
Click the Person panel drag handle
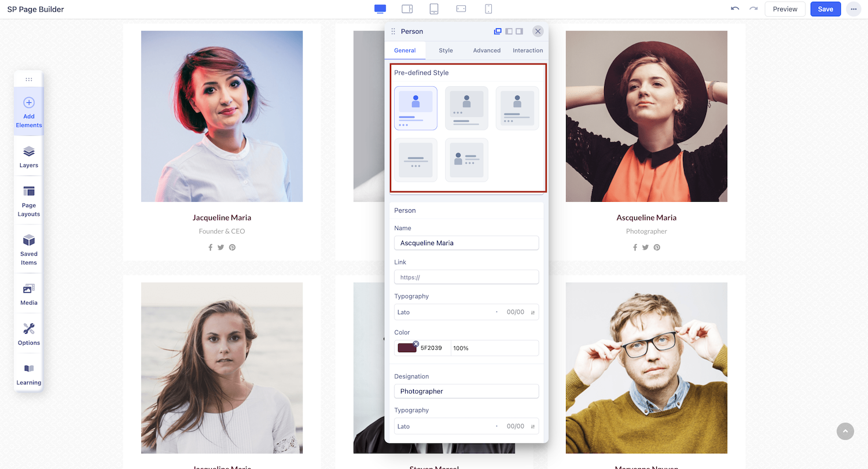click(x=393, y=31)
